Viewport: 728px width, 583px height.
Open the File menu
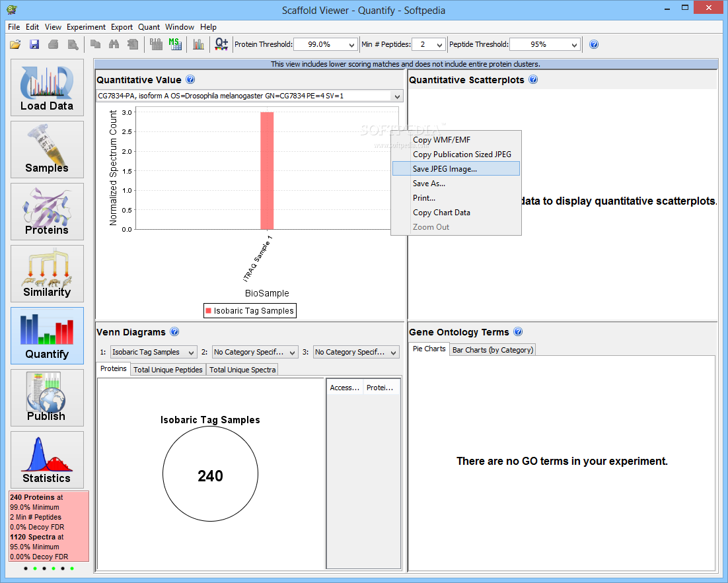(14, 27)
